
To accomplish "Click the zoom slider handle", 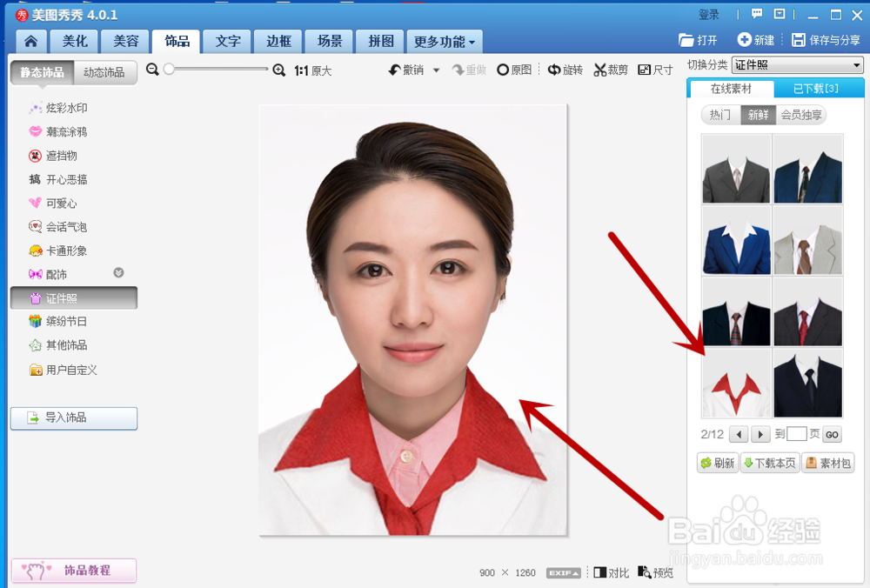I will pos(169,69).
